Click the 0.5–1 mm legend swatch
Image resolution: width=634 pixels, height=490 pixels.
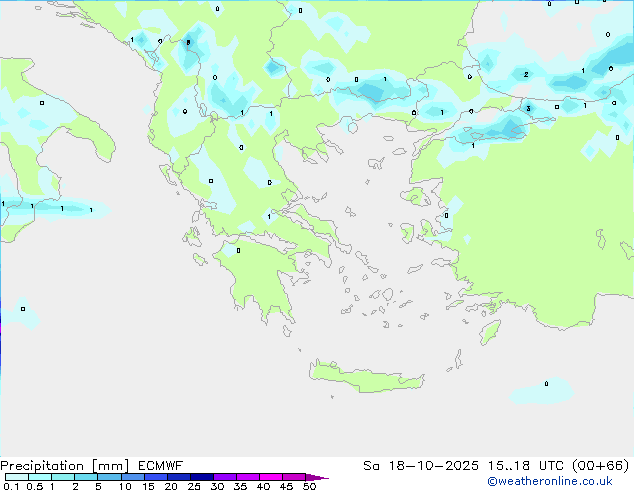pyautogui.click(x=40, y=477)
